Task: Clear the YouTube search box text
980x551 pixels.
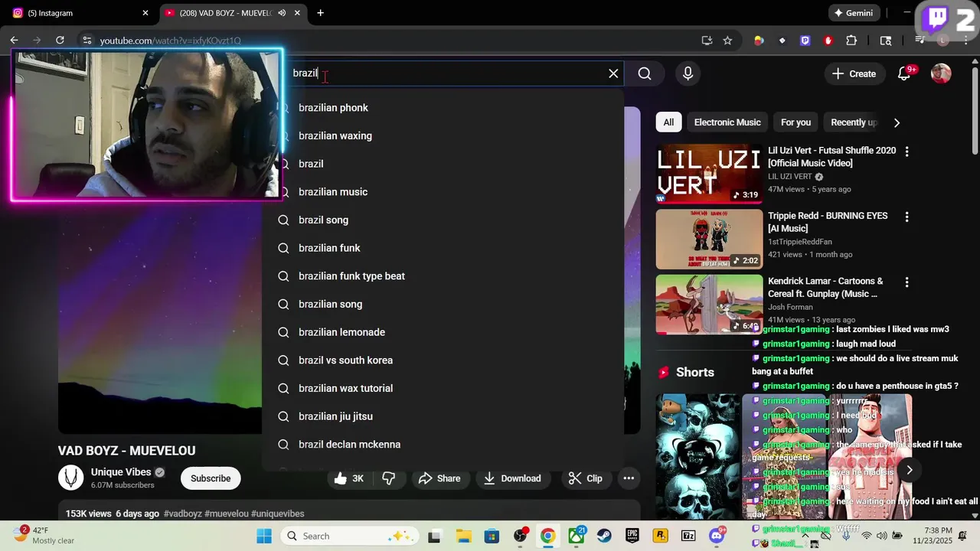Action: point(613,73)
